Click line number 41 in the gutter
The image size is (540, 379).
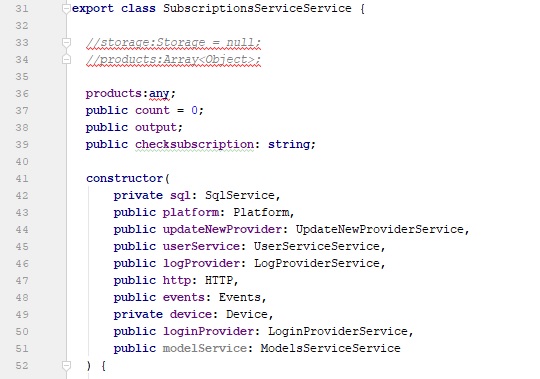[22, 179]
